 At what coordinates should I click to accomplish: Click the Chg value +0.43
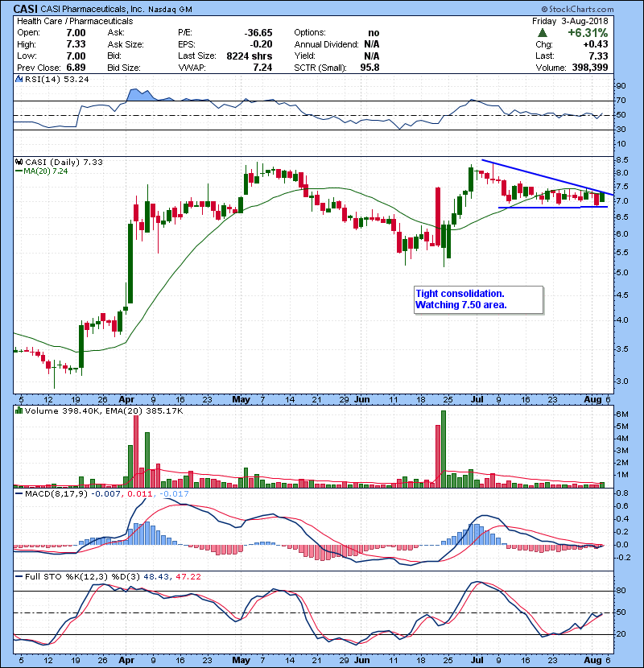point(596,44)
